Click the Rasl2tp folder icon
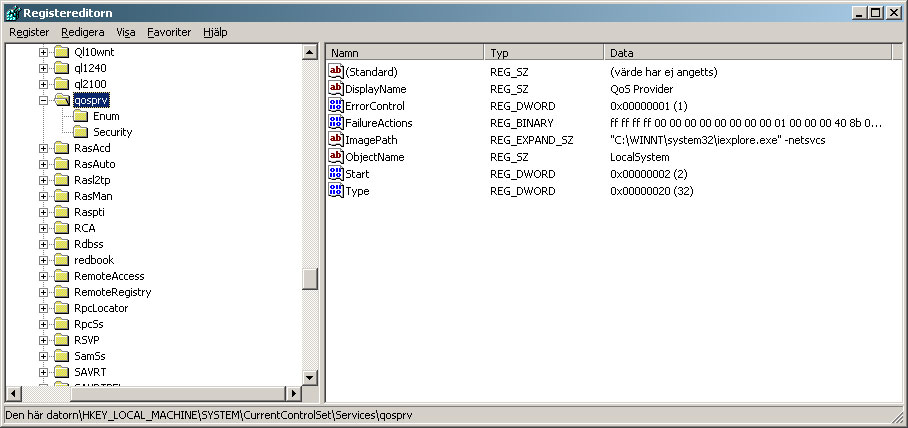 [61, 180]
